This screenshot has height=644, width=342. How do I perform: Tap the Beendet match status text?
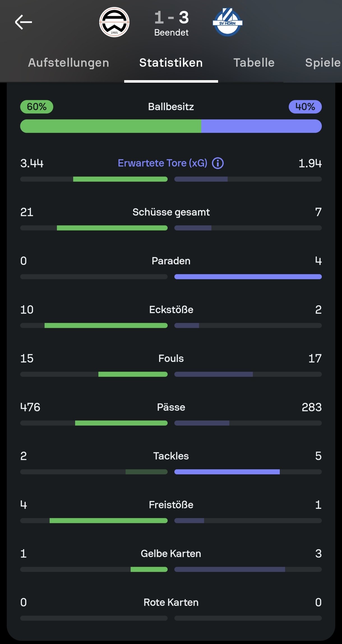click(x=171, y=33)
